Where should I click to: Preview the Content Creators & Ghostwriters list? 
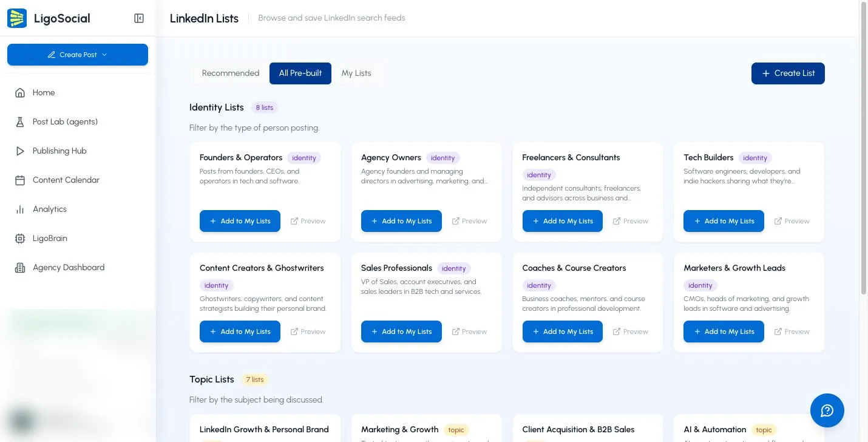click(x=308, y=331)
